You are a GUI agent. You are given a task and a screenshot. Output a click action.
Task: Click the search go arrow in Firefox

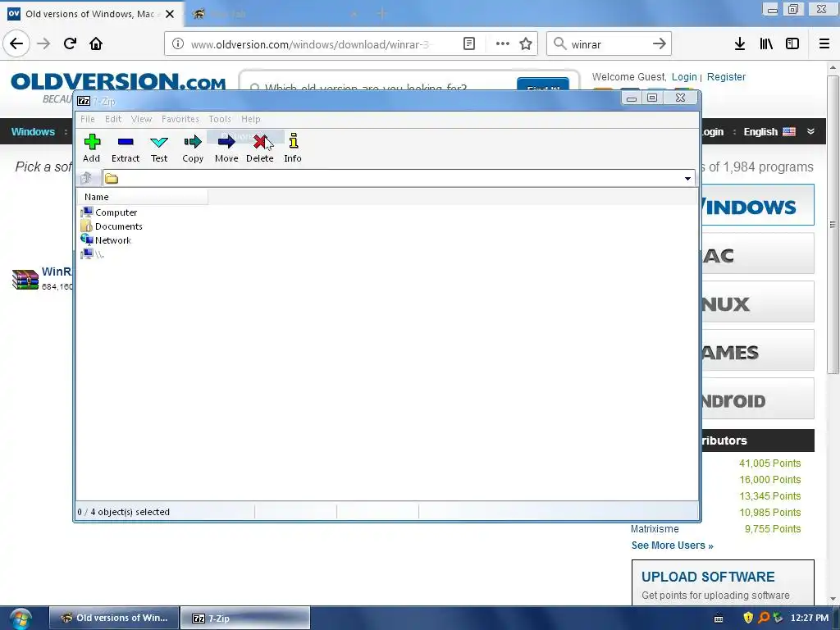click(x=660, y=44)
